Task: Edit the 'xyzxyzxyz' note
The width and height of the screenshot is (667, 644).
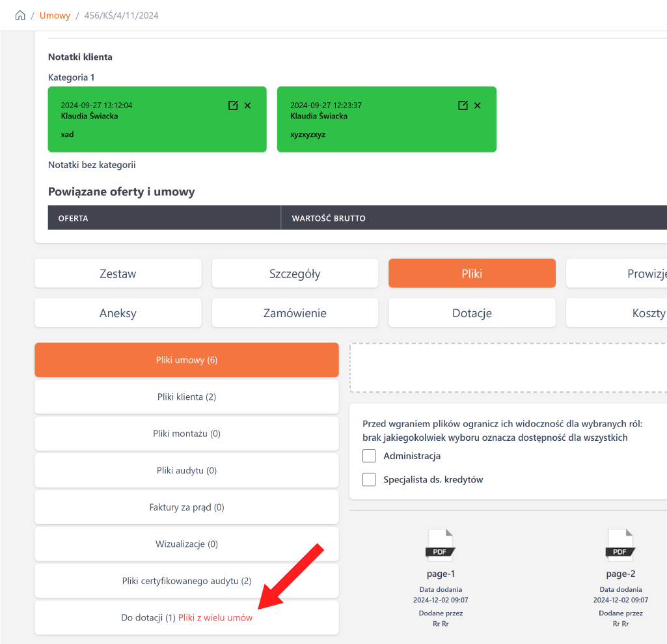Action: [463, 105]
